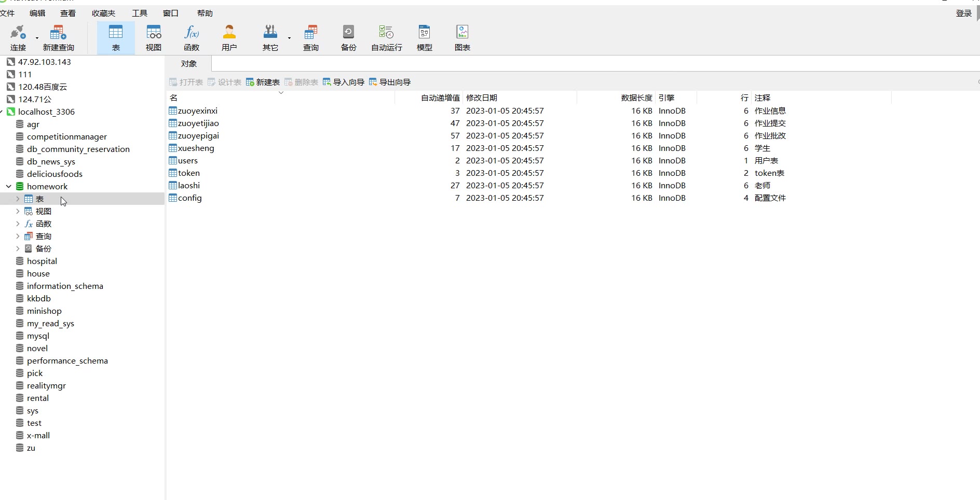Open the 用户 users toolbar icon
The image size is (980, 500).
[229, 38]
